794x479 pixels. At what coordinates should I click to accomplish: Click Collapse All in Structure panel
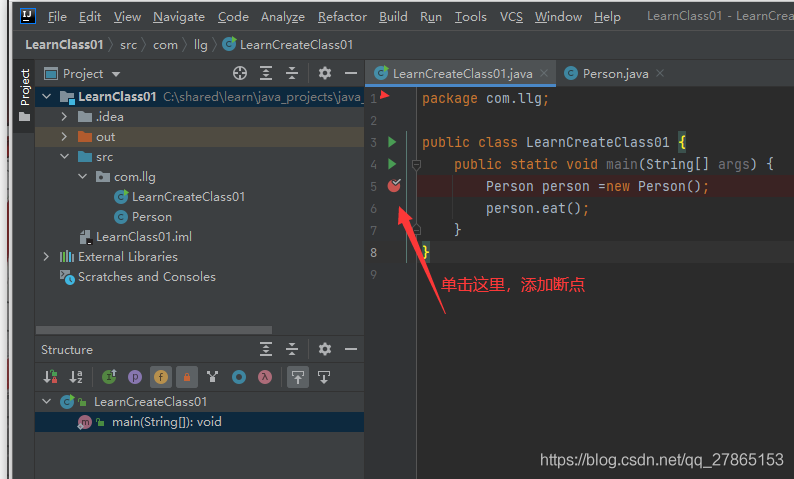[292, 349]
